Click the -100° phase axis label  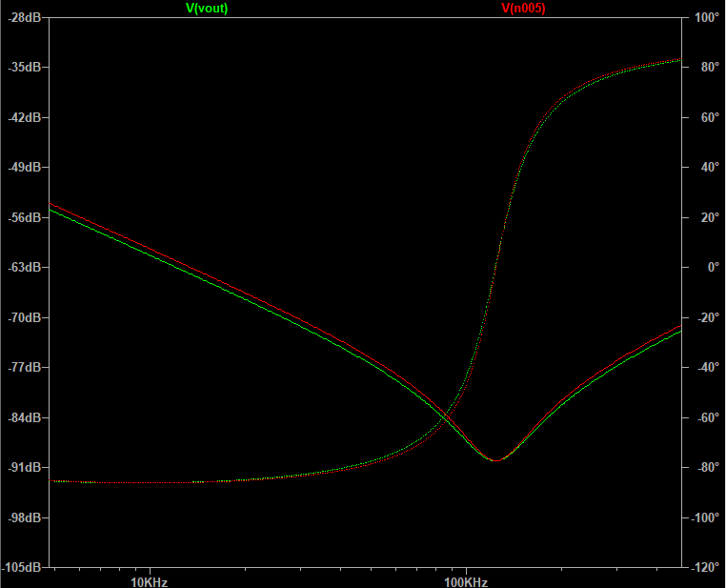click(705, 517)
